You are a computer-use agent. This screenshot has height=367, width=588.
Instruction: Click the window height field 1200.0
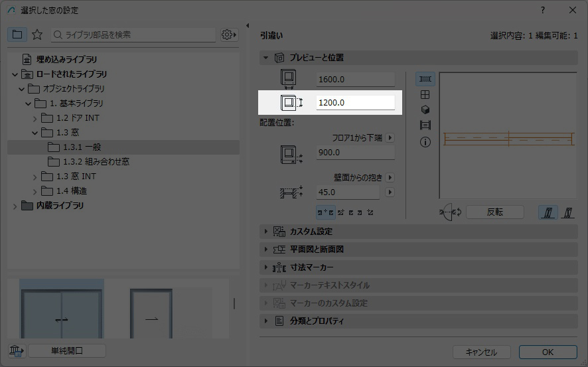(x=355, y=103)
